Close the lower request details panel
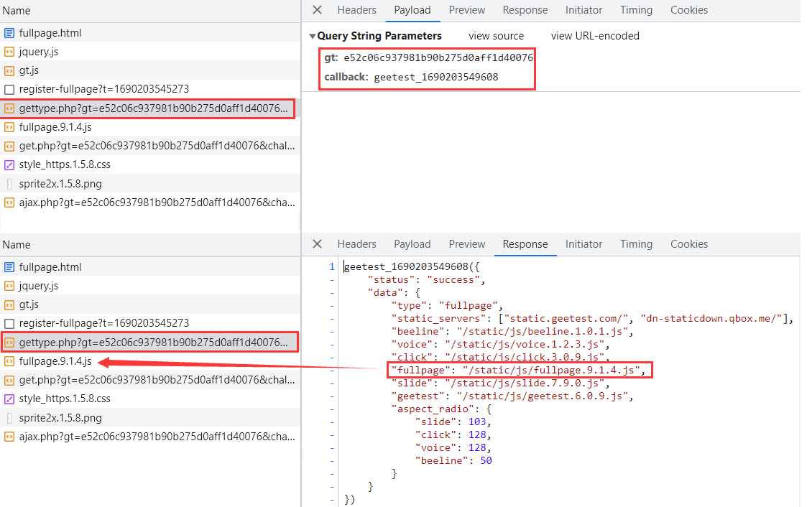812x507 pixels. 317,244
